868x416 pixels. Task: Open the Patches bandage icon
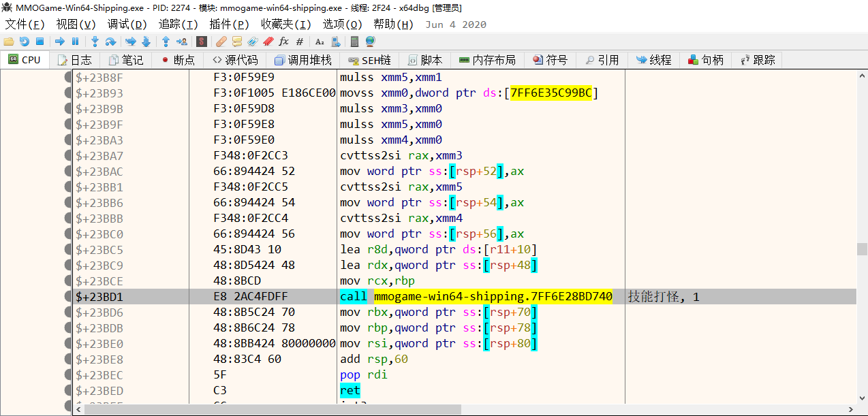(x=221, y=42)
